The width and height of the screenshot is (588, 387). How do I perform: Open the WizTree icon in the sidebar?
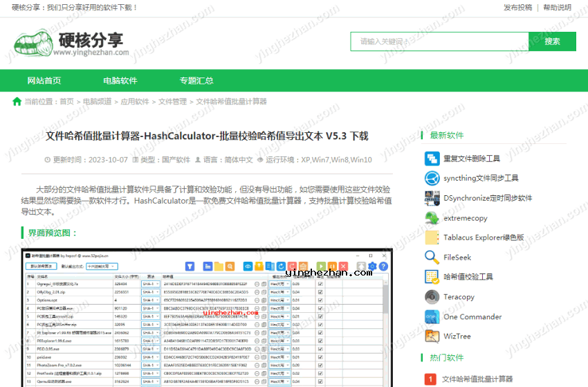pos(432,336)
